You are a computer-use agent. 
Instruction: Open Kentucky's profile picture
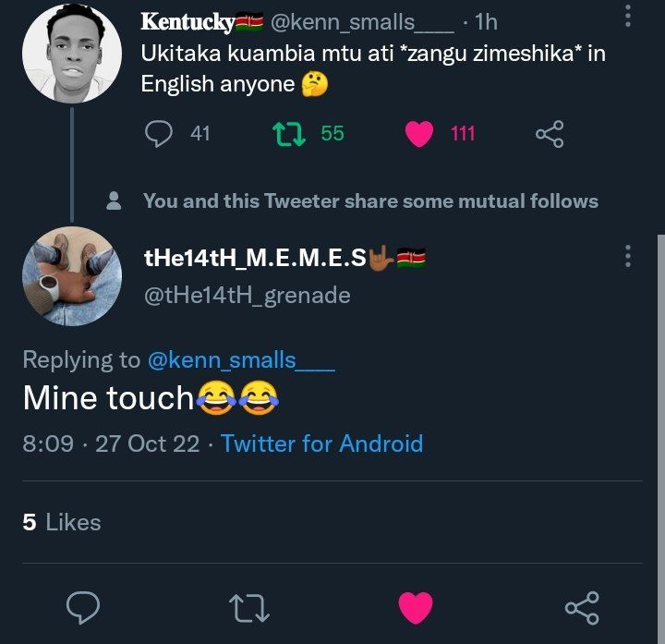[x=72, y=54]
